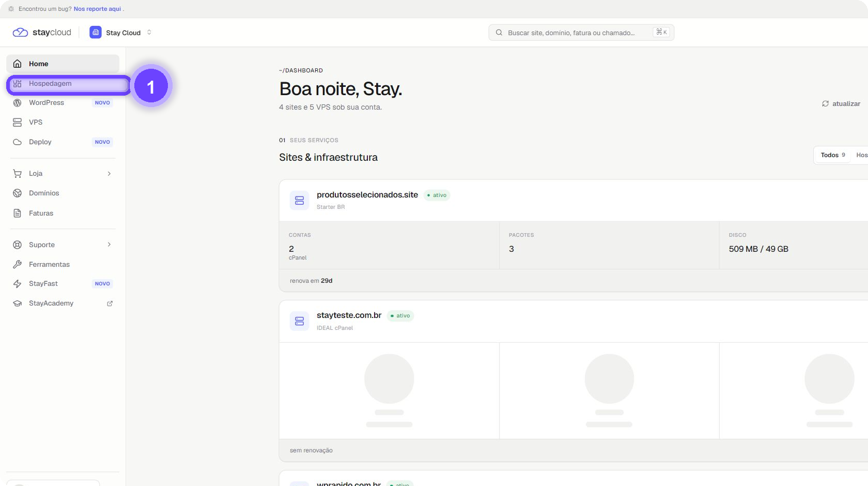Click the search field for sites and domains

[x=581, y=33]
